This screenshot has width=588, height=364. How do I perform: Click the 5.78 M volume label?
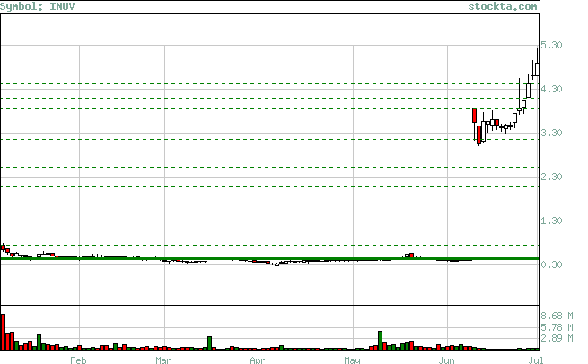557,327
